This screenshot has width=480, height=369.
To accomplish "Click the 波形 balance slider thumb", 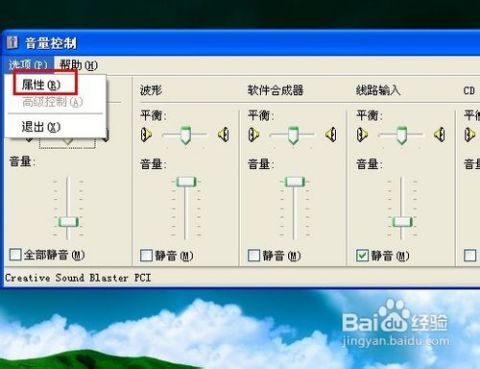I will (186, 135).
